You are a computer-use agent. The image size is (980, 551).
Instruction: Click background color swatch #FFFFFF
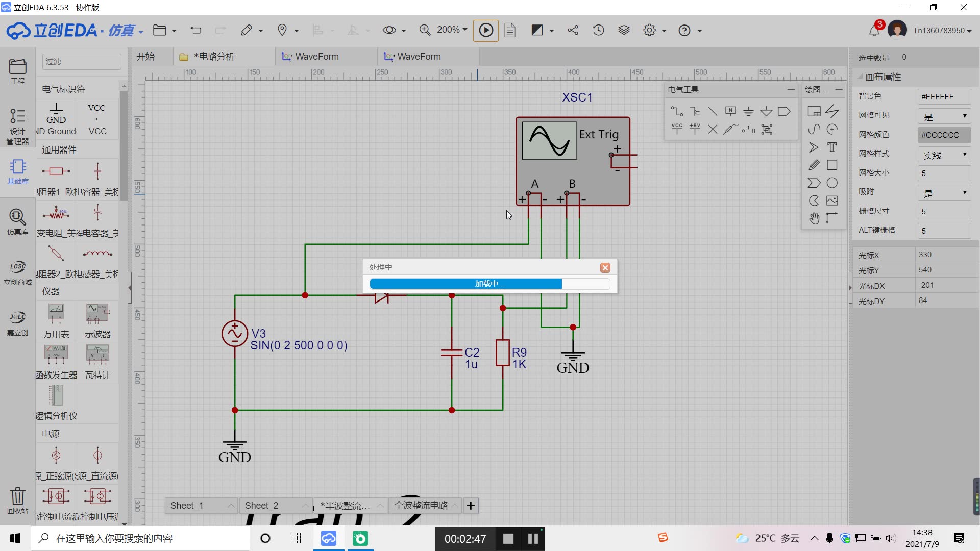pos(942,96)
